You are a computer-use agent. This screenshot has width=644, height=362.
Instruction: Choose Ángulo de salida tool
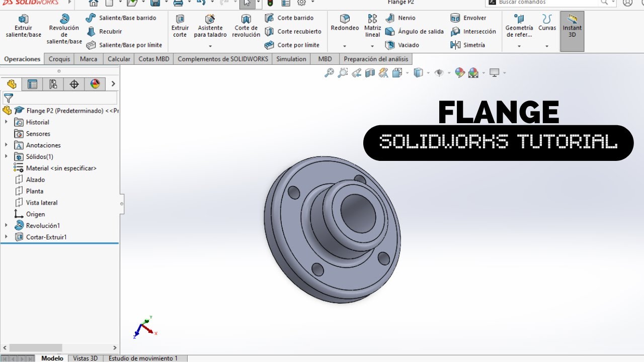point(415,31)
